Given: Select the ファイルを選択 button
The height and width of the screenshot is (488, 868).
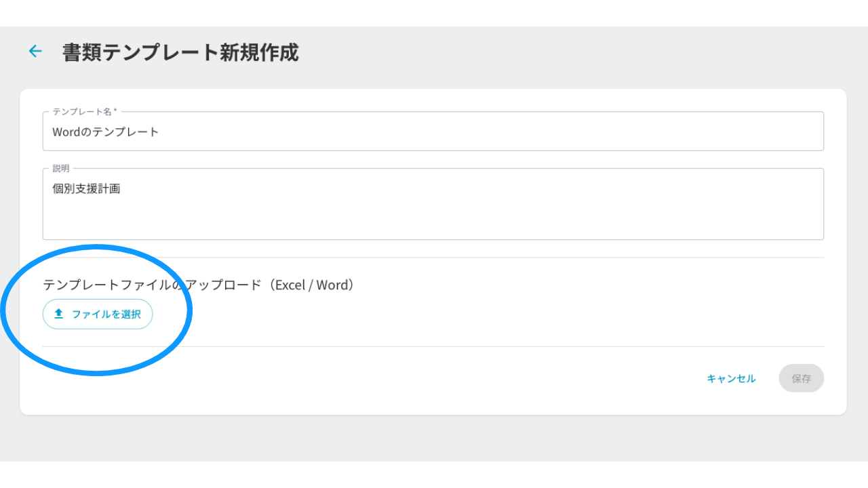Looking at the screenshot, I should pyautogui.click(x=98, y=314).
